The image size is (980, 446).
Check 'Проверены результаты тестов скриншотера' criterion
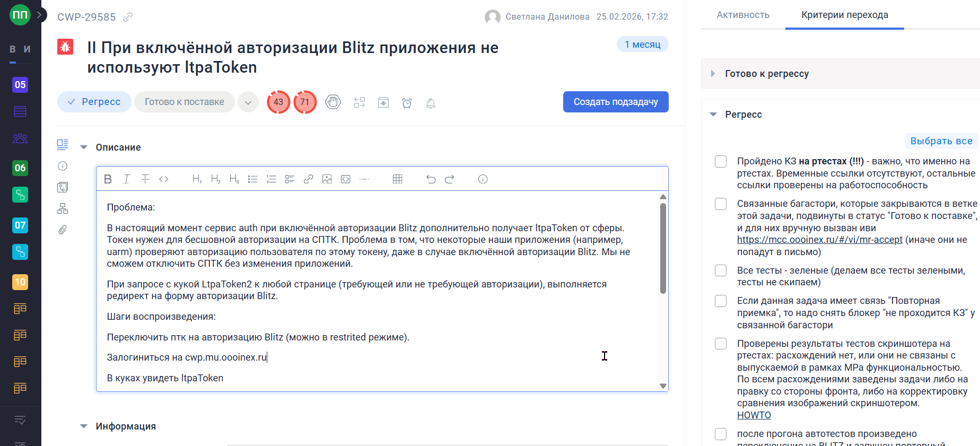(x=721, y=344)
